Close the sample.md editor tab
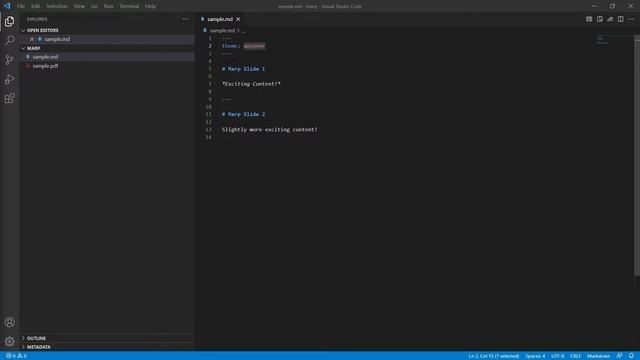 coord(238,19)
